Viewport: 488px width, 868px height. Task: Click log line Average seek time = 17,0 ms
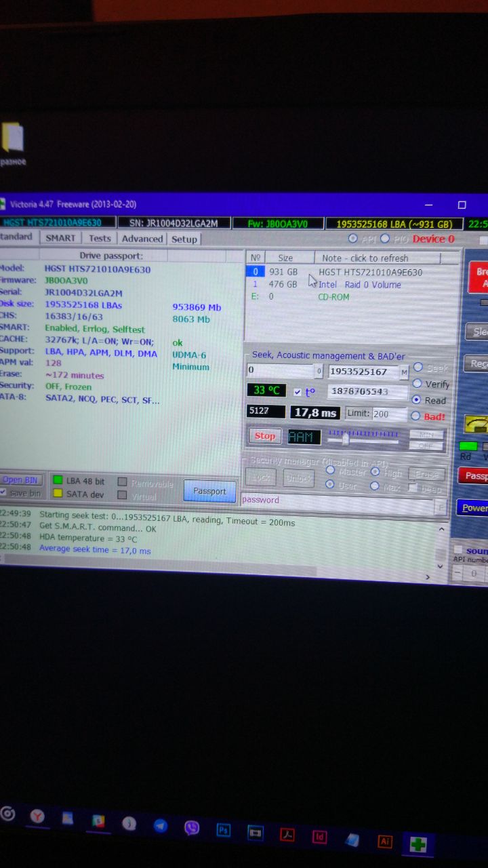pos(95,550)
